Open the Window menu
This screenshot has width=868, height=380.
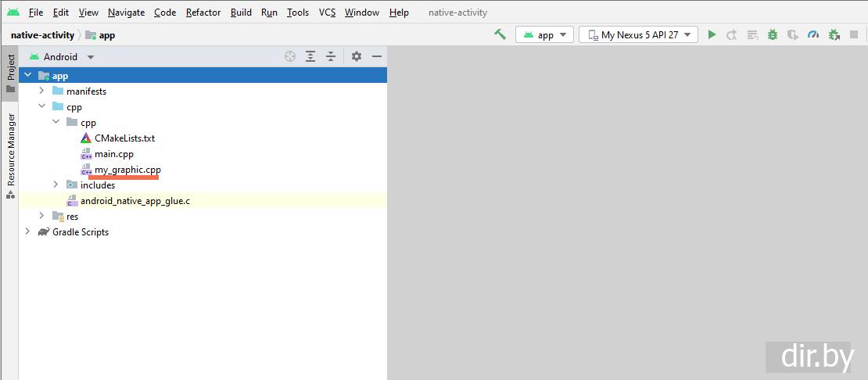362,13
